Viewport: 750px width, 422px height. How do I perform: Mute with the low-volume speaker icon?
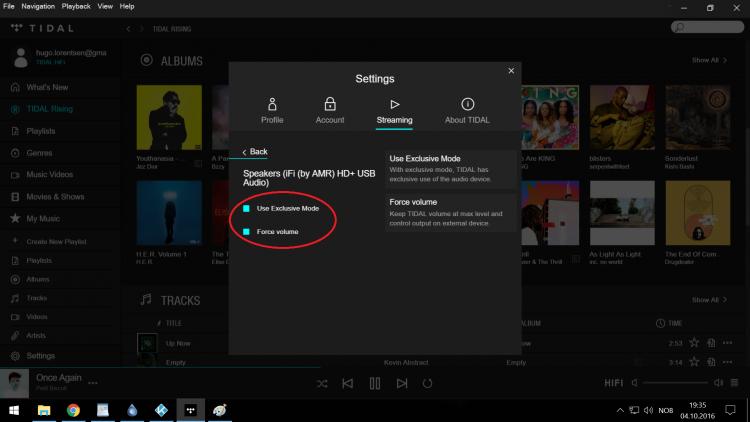pyautogui.click(x=635, y=383)
